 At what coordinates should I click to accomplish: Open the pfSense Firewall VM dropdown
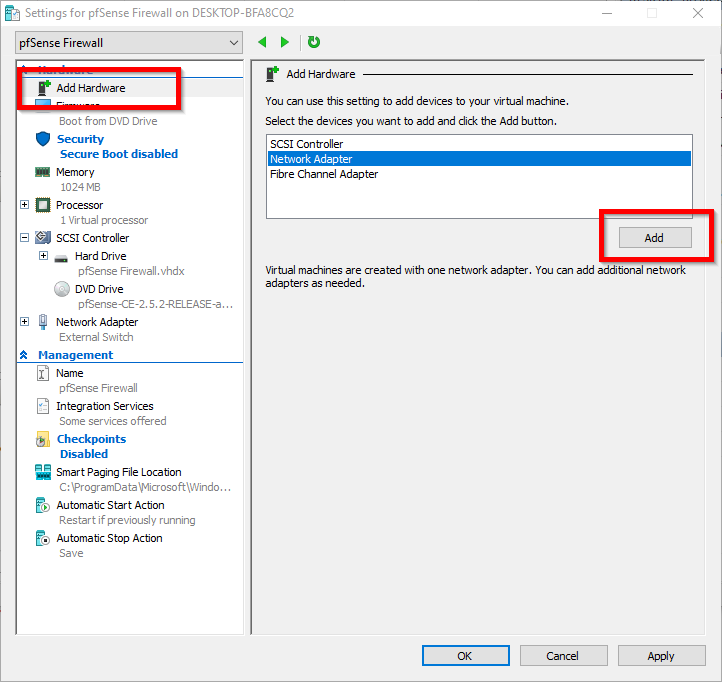[129, 43]
